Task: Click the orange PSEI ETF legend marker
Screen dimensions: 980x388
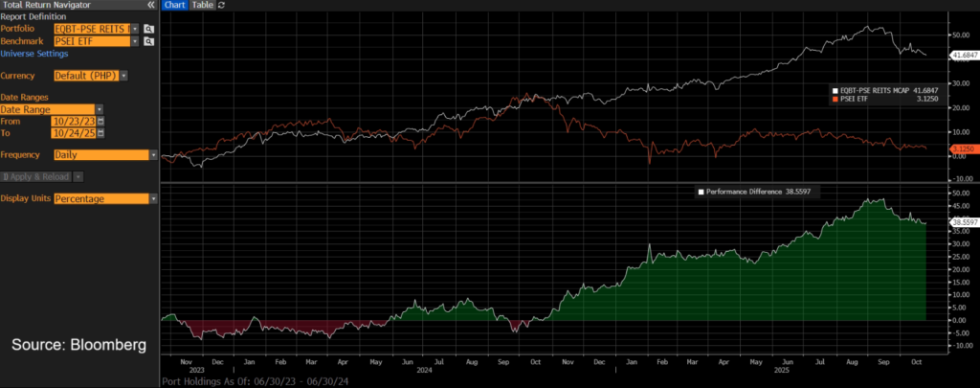Action: 835,99
